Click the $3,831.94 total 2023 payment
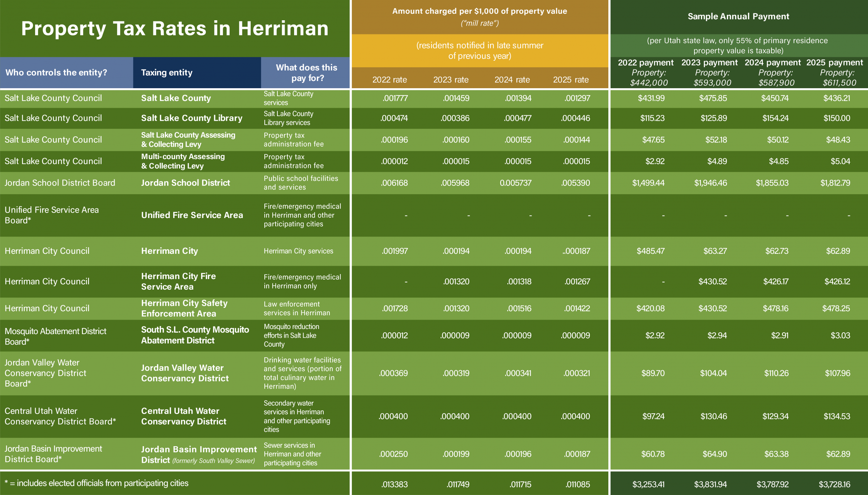 710,485
